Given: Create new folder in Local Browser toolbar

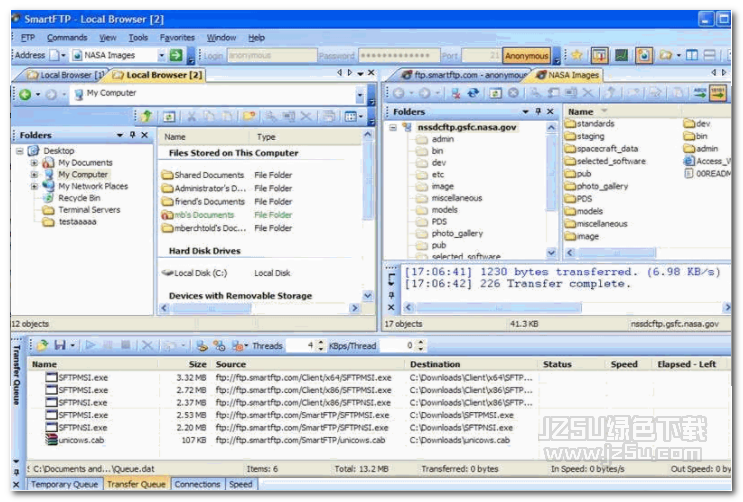Looking at the screenshot, I should click(249, 116).
